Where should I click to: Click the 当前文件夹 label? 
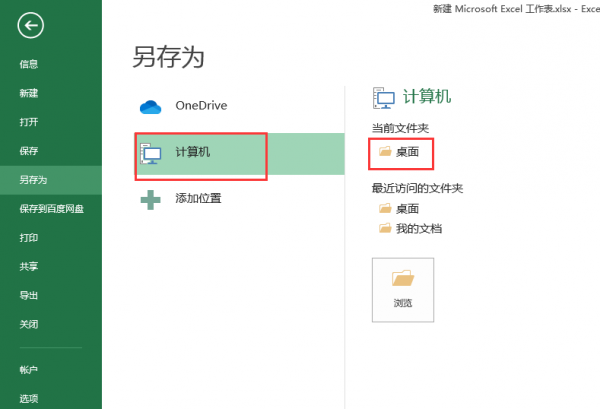[x=400, y=128]
